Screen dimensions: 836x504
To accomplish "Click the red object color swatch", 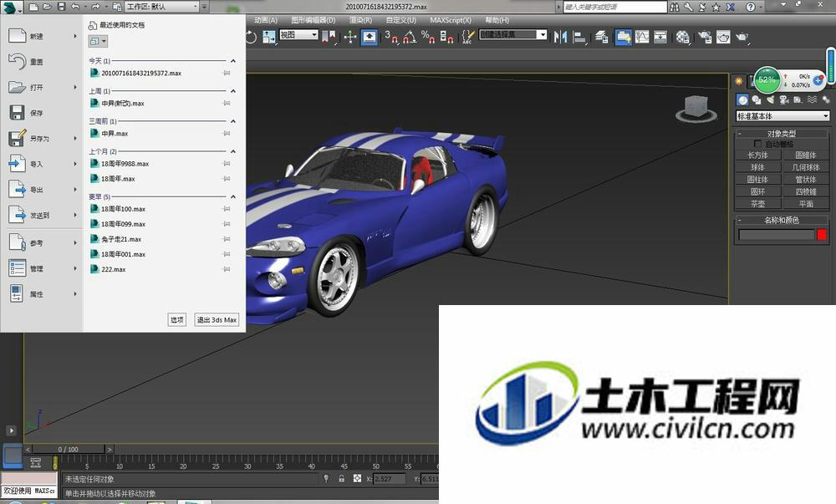I will coord(822,234).
